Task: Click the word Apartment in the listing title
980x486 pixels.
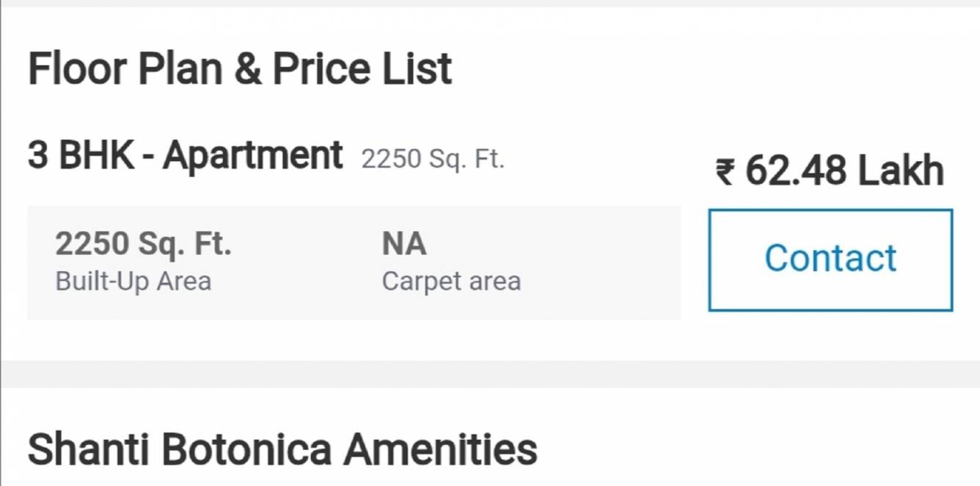Action: (x=252, y=155)
